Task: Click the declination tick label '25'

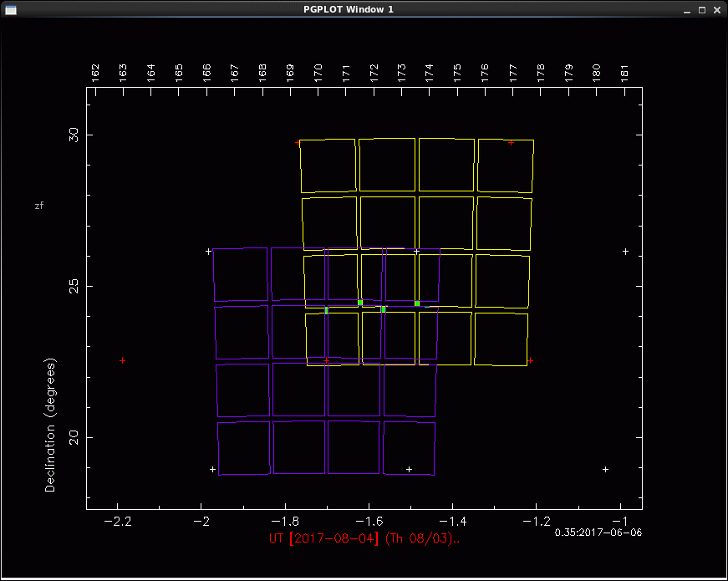Action: click(74, 286)
